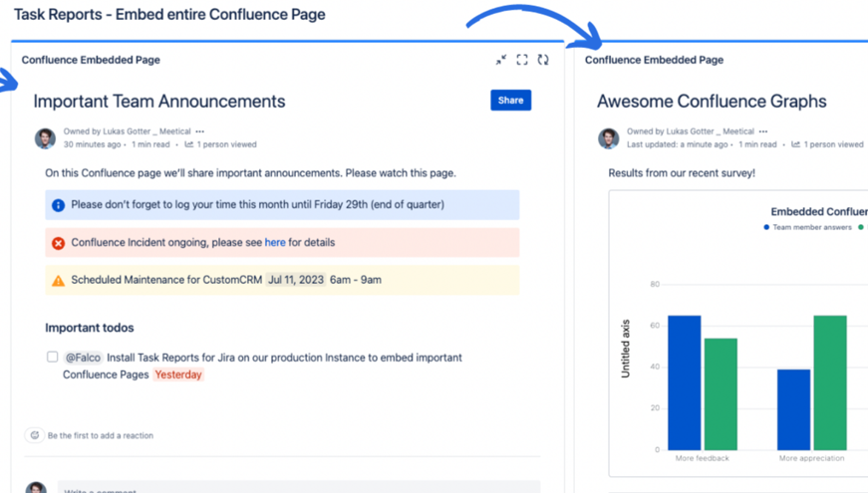Open the ellipsis menu on Awesome Confluence Graphs
Image resolution: width=868 pixels, height=493 pixels.
point(763,131)
